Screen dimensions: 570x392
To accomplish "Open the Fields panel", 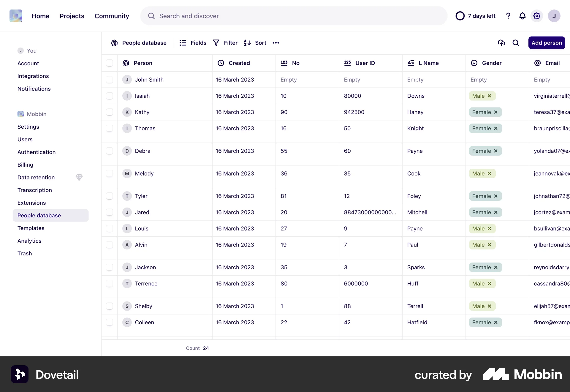I will (192, 43).
